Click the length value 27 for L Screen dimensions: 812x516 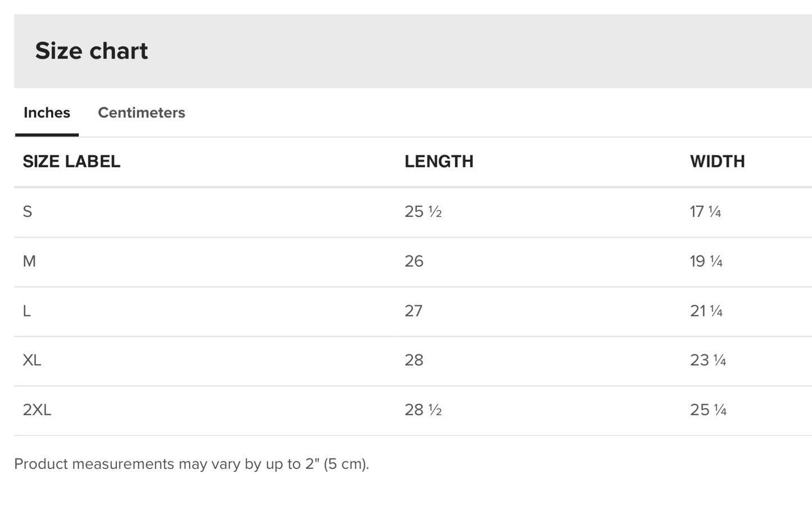point(414,310)
